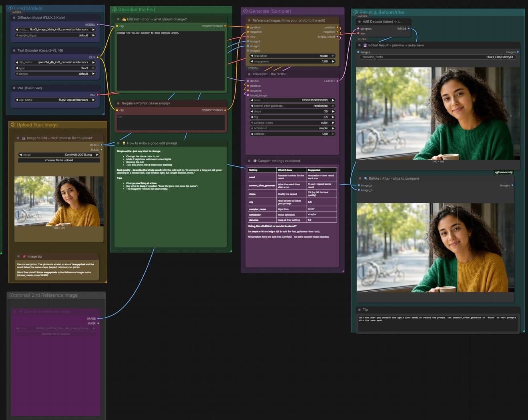The height and width of the screenshot is (420, 528).
Task: Click the uploaded yellow-sweater image preview
Action: (59, 201)
